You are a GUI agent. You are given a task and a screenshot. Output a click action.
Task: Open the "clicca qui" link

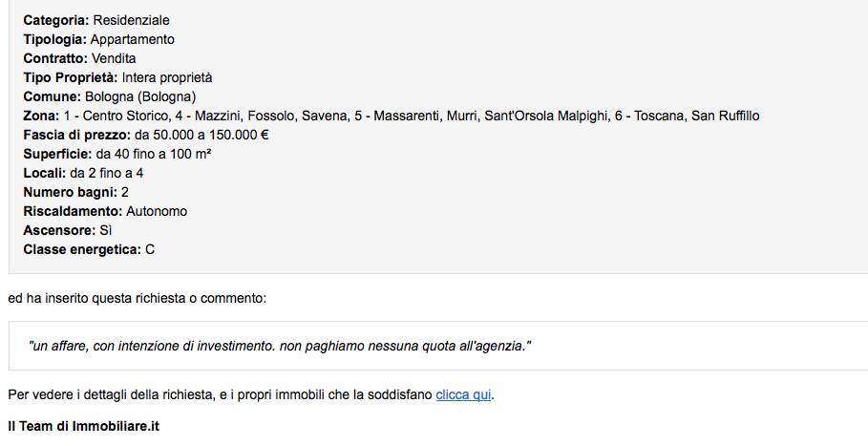tap(464, 394)
